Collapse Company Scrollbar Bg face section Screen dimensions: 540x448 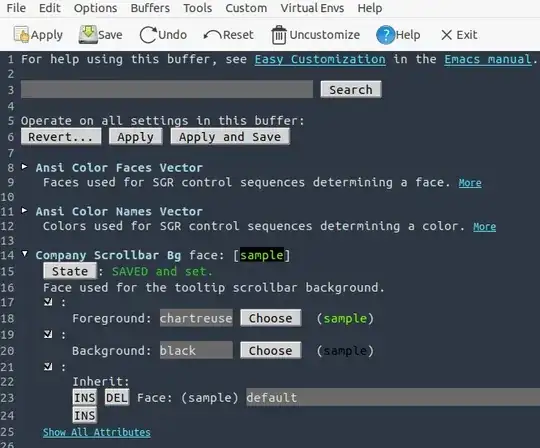pyautogui.click(x=24, y=254)
